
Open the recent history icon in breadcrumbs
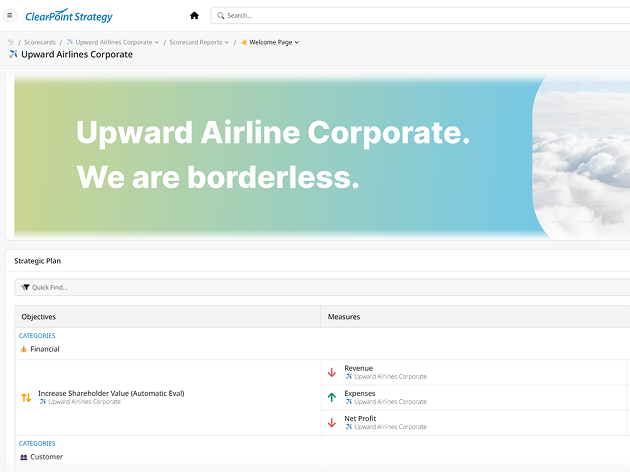tap(11, 42)
